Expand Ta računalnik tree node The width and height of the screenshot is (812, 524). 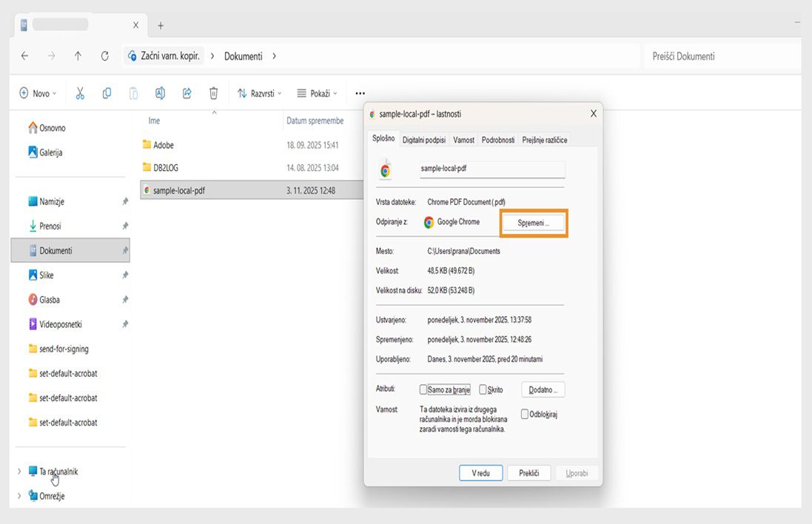point(19,471)
